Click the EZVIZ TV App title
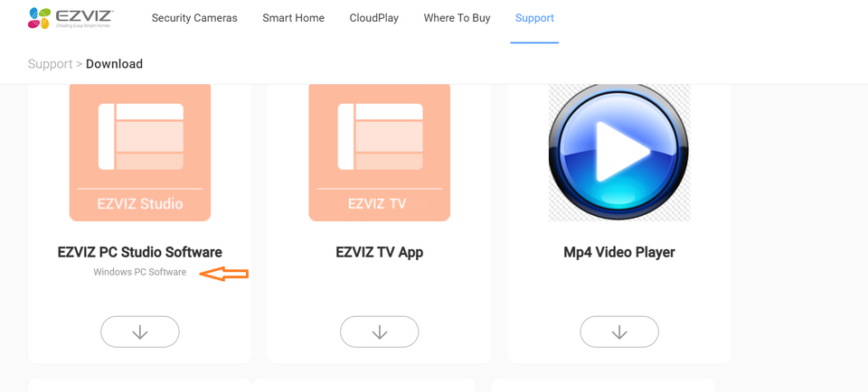The width and height of the screenshot is (868, 392). 379,252
